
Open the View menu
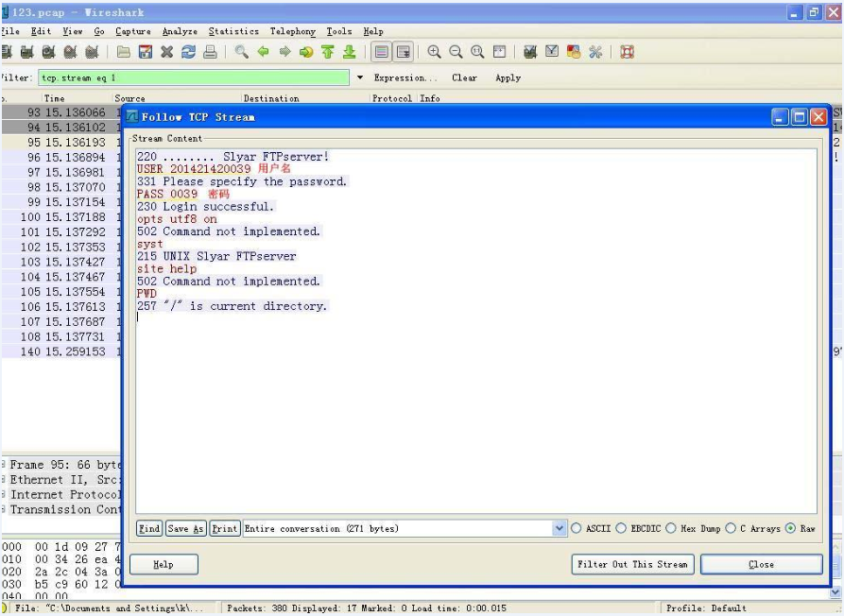[72, 31]
